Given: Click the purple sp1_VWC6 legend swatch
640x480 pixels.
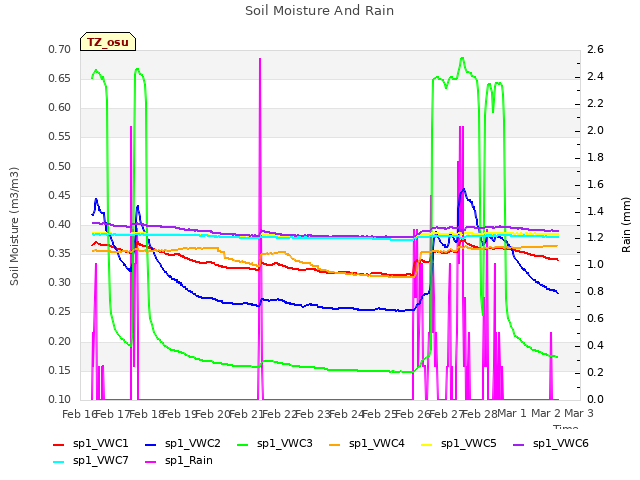Looking at the screenshot, I should pyautogui.click(x=519, y=444).
